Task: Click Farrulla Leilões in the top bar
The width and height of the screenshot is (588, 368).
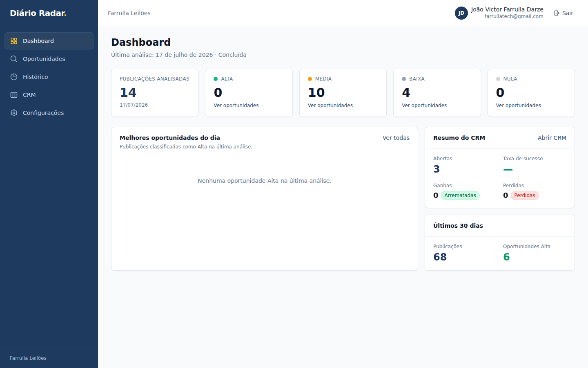Action: [129, 13]
